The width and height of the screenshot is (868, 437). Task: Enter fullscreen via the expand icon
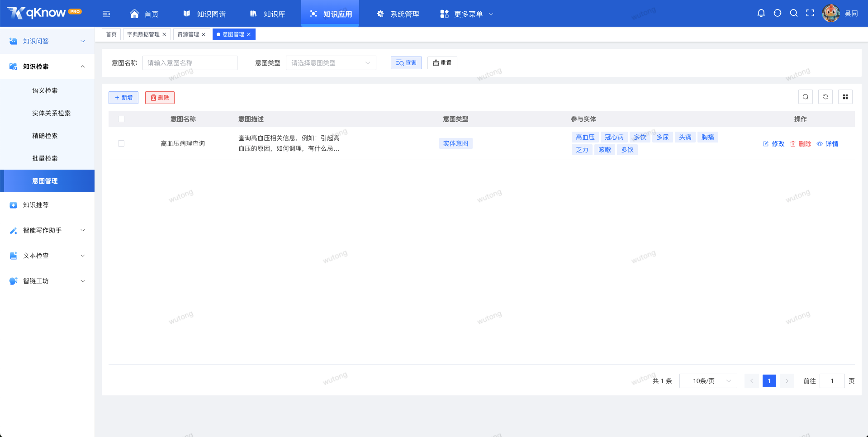click(x=810, y=13)
